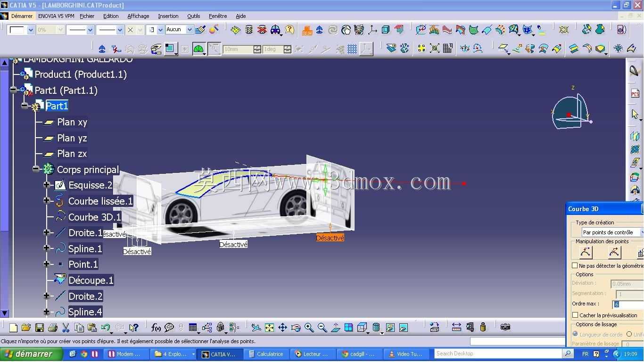Click the specification tree vertical scrollbar
The height and width of the screenshot is (362, 644).
pos(5,189)
